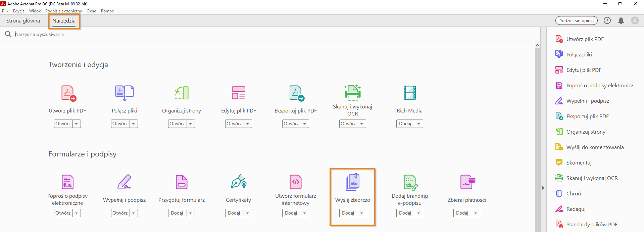The height and width of the screenshot is (232, 644).
Task: Open the Organizuj strony tool icon
Action: coord(182,93)
